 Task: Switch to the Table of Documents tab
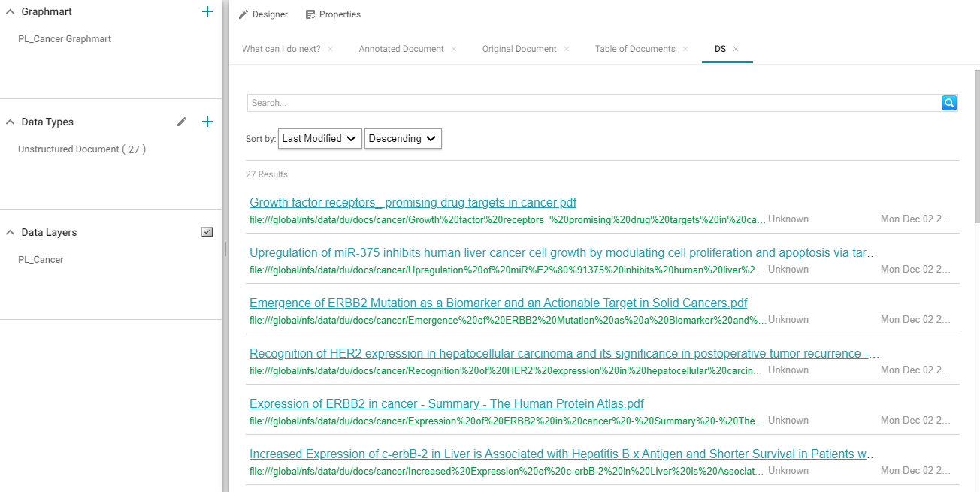[x=635, y=49]
